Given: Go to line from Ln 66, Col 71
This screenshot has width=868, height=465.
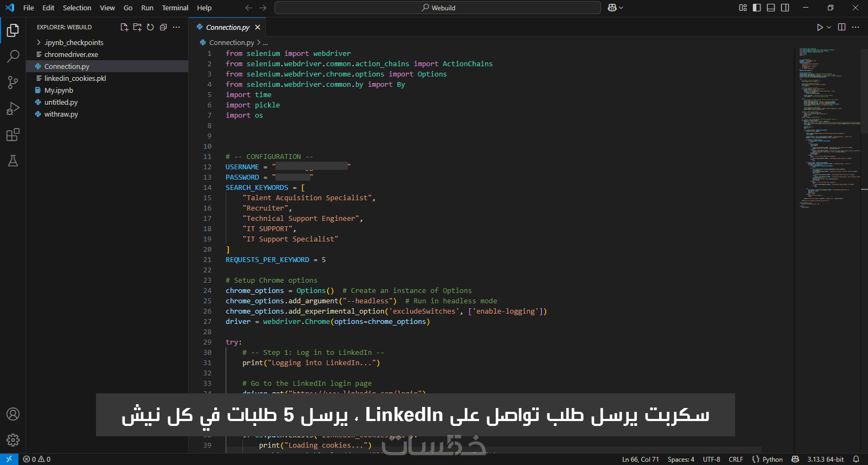Looking at the screenshot, I should click(x=641, y=459).
